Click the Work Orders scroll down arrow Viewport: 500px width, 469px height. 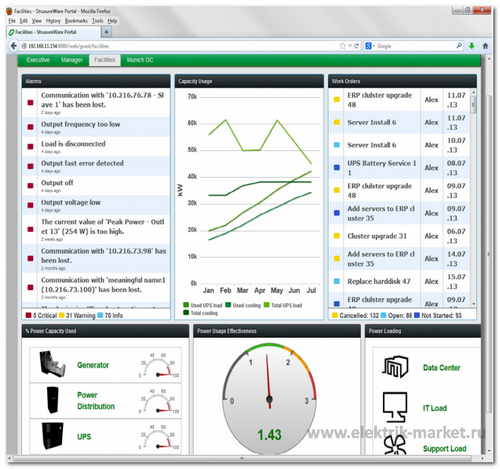click(473, 304)
